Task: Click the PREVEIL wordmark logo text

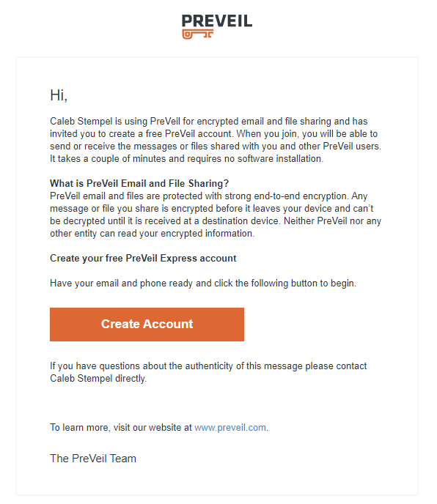Action: (217, 21)
